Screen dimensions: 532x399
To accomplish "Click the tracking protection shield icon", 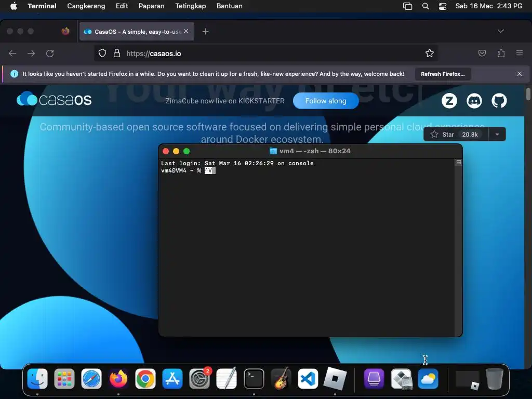I will click(x=102, y=54).
